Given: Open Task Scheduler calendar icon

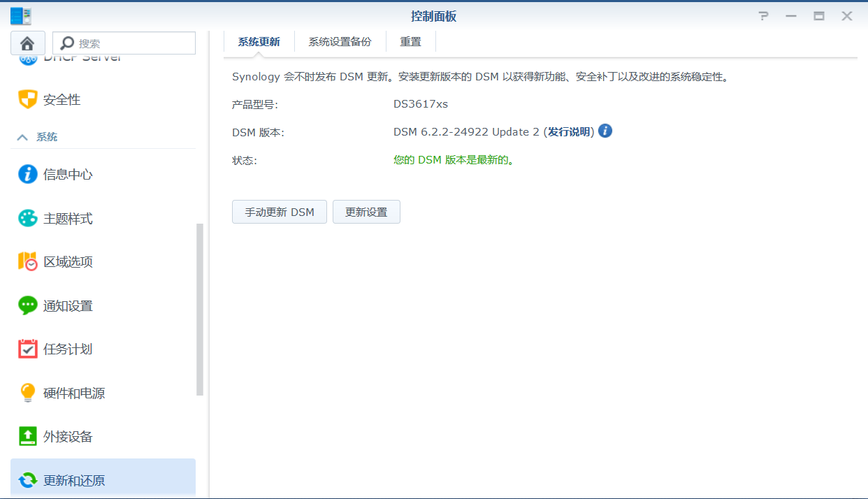Looking at the screenshot, I should (27, 349).
